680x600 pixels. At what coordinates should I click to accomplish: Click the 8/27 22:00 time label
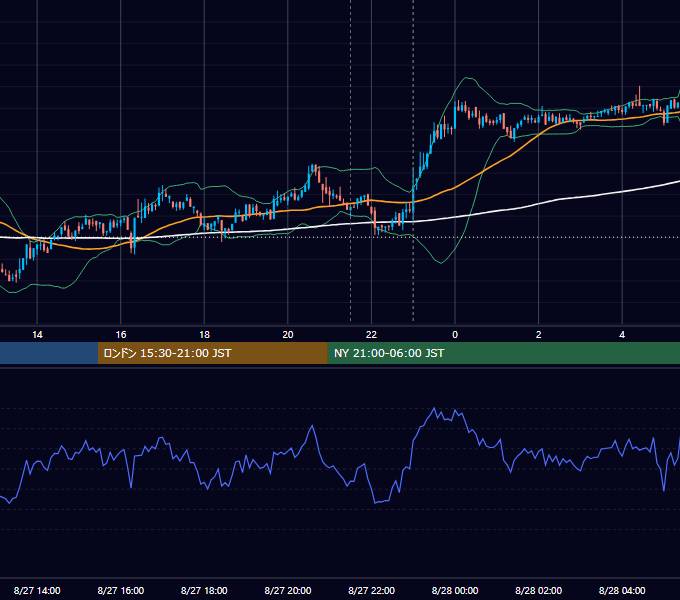click(371, 590)
